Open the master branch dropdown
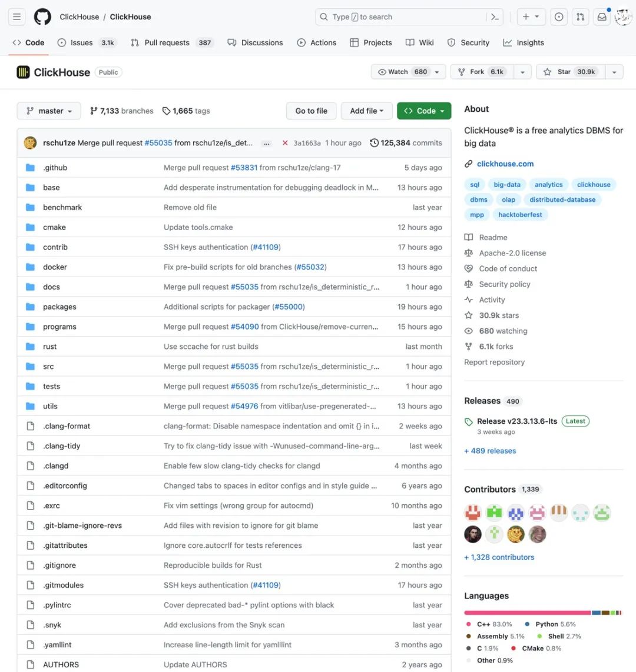The height and width of the screenshot is (672, 636). (x=48, y=111)
